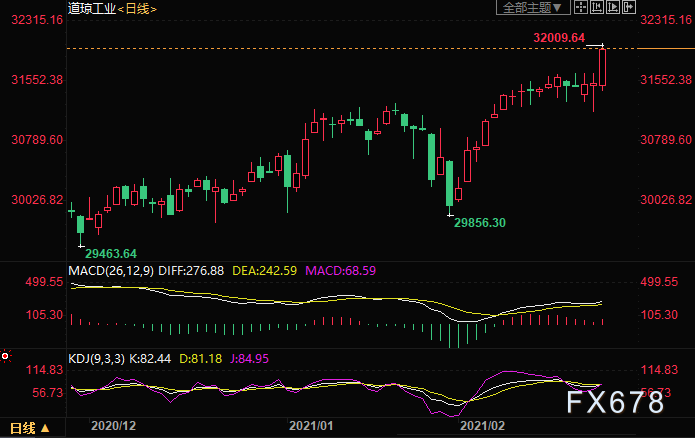Open the 全部主题 dropdown
Viewport: 695px width, 438px height.
(533, 8)
